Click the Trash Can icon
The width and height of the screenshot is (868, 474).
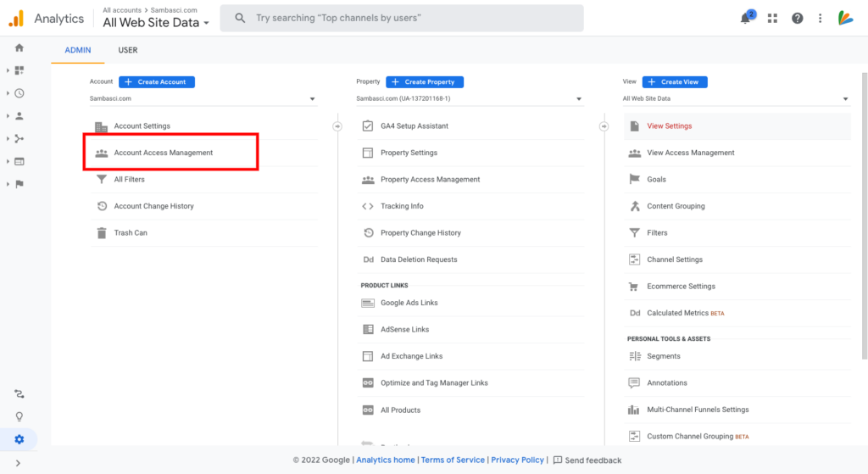click(x=102, y=232)
